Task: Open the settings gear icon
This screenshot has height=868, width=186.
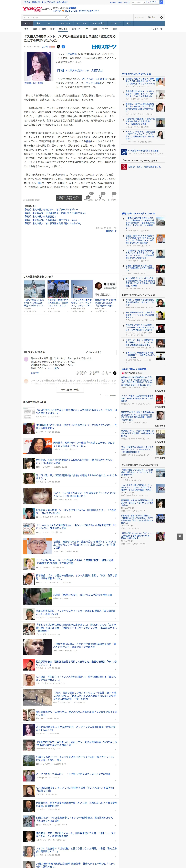Action: (161, 17)
